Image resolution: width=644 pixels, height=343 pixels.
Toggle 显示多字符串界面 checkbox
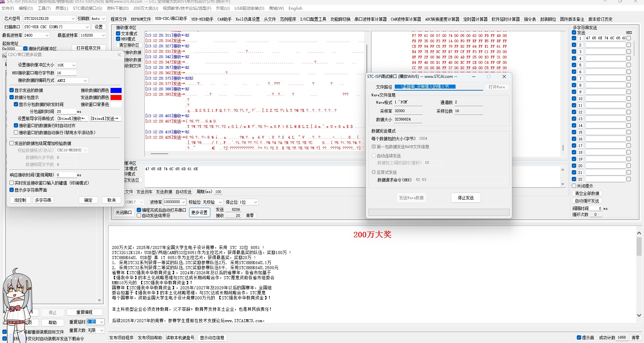tap(12, 190)
